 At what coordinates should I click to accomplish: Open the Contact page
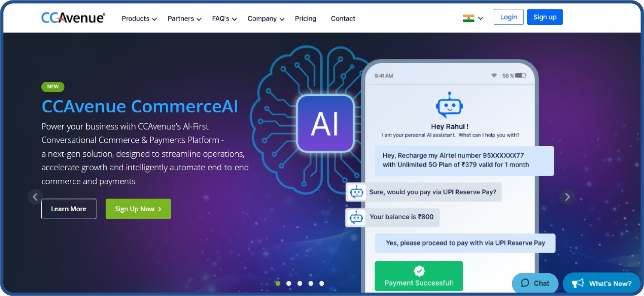[x=343, y=18]
